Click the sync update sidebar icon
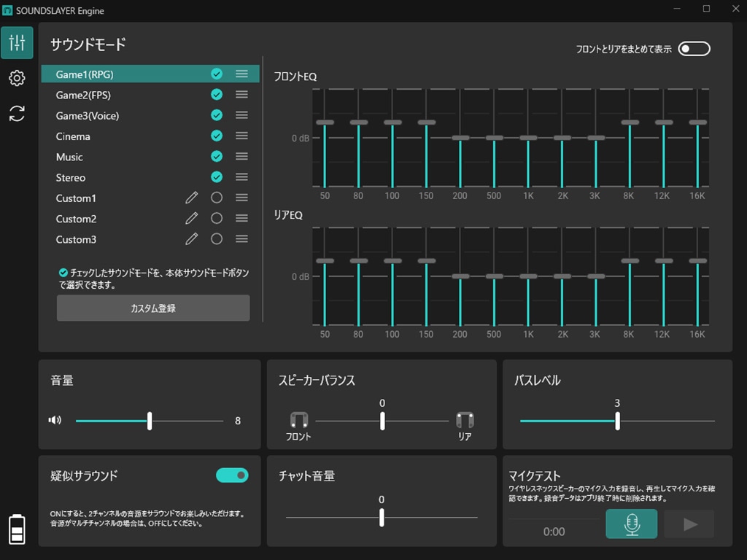Viewport: 747px width, 560px height. [x=17, y=113]
